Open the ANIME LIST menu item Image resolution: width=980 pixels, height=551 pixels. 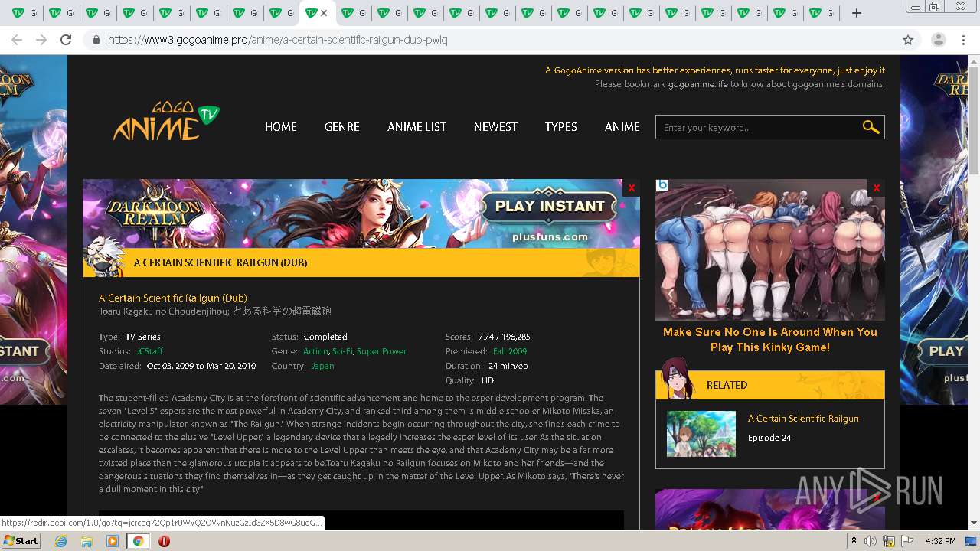point(416,127)
